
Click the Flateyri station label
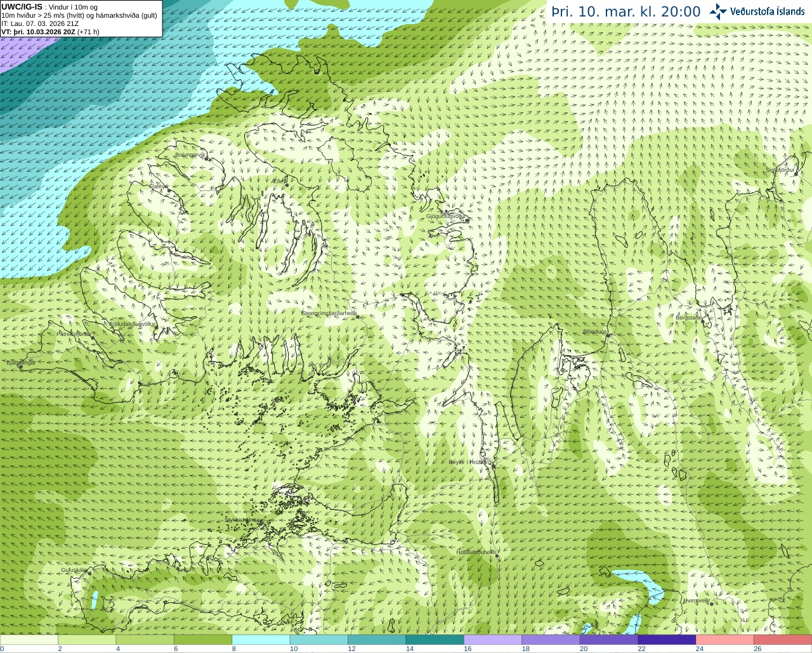(x=158, y=186)
